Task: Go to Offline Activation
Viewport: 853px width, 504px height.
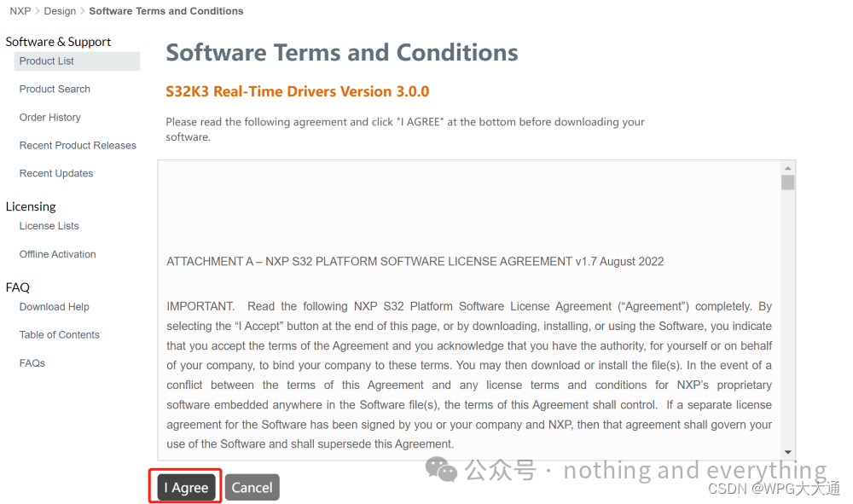Action: [58, 254]
